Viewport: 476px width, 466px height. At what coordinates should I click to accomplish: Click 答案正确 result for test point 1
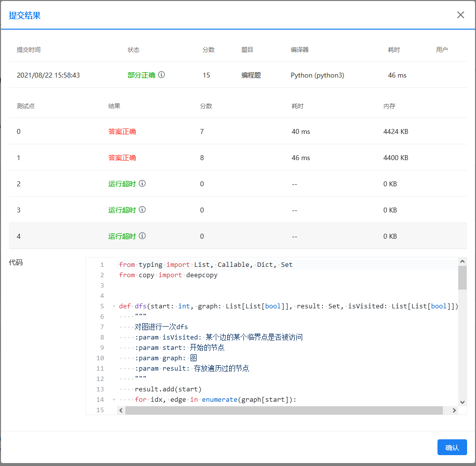coord(122,158)
